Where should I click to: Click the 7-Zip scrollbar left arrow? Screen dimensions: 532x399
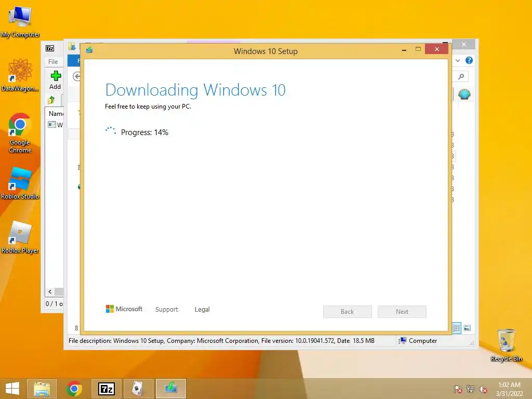[x=50, y=291]
